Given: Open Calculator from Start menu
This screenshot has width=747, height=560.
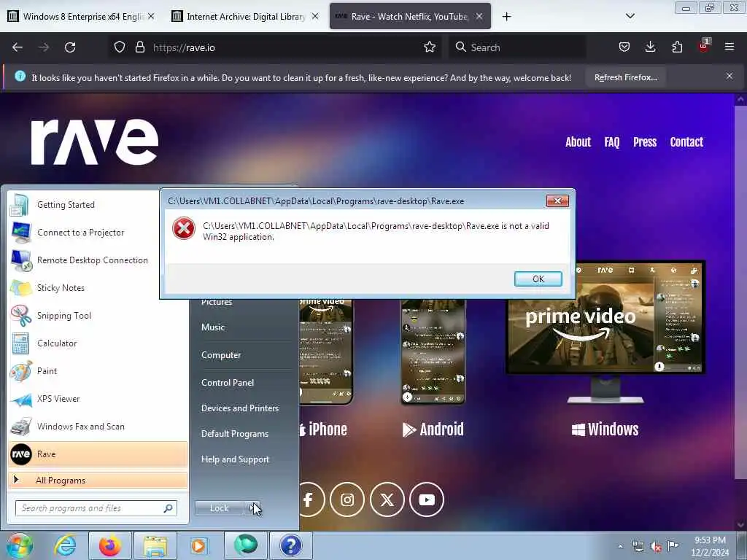Looking at the screenshot, I should 98,343.
